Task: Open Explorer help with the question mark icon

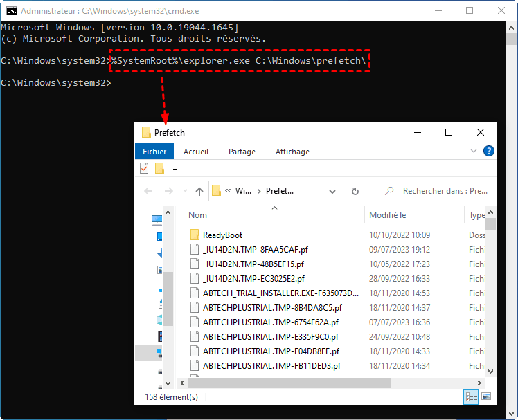Action: (x=489, y=151)
